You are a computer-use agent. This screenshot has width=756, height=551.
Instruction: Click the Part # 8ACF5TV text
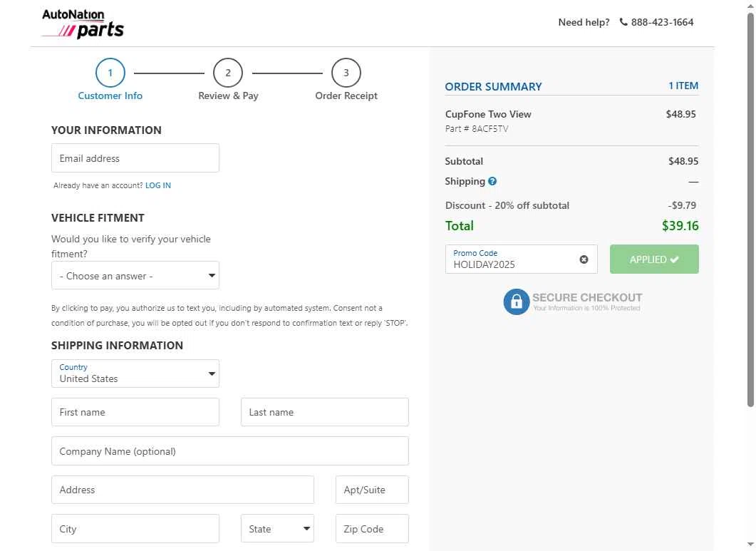[477, 129]
